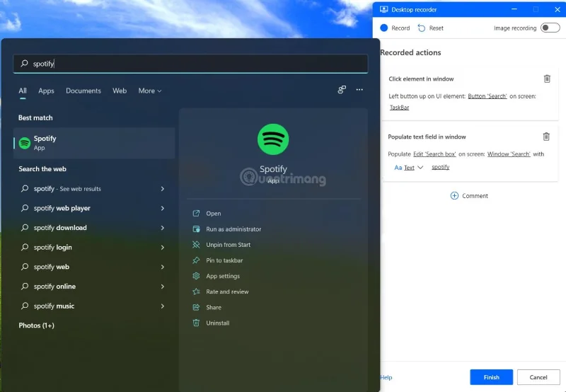Expand the 'spotify web' chevron
The height and width of the screenshot is (392, 566).
click(163, 267)
